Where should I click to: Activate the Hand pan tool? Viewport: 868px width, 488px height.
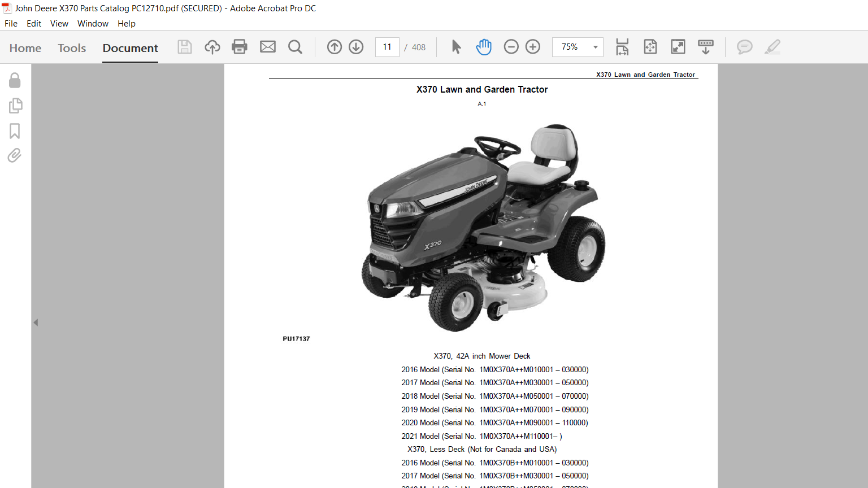tap(484, 47)
